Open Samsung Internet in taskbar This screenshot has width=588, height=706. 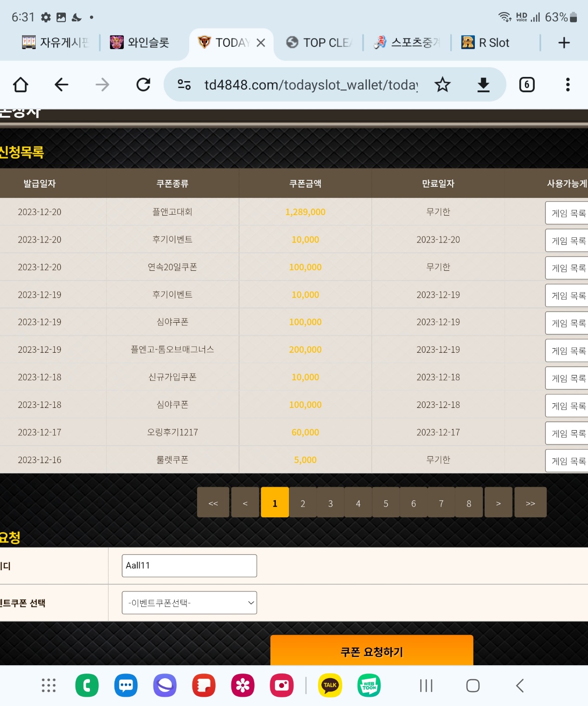pos(165,686)
